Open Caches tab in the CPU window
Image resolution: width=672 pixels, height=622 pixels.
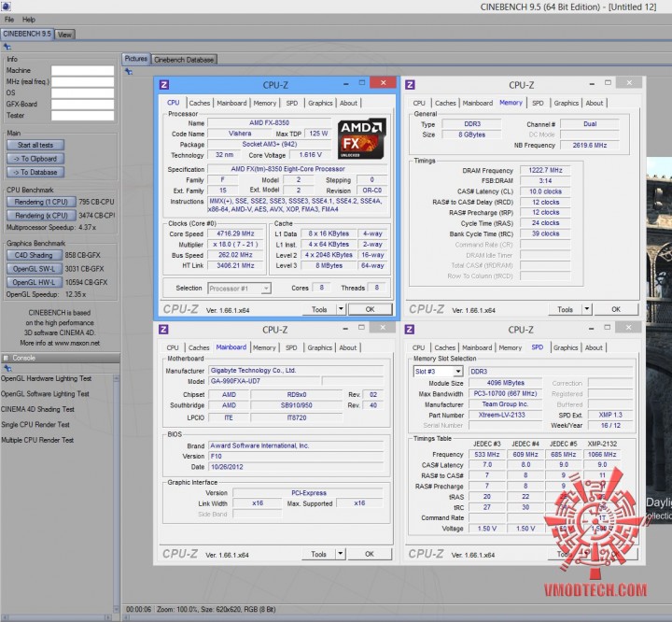[200, 103]
